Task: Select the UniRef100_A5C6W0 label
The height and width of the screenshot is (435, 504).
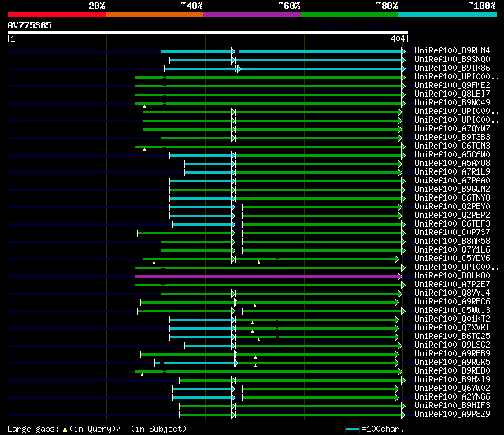Action: [452, 155]
